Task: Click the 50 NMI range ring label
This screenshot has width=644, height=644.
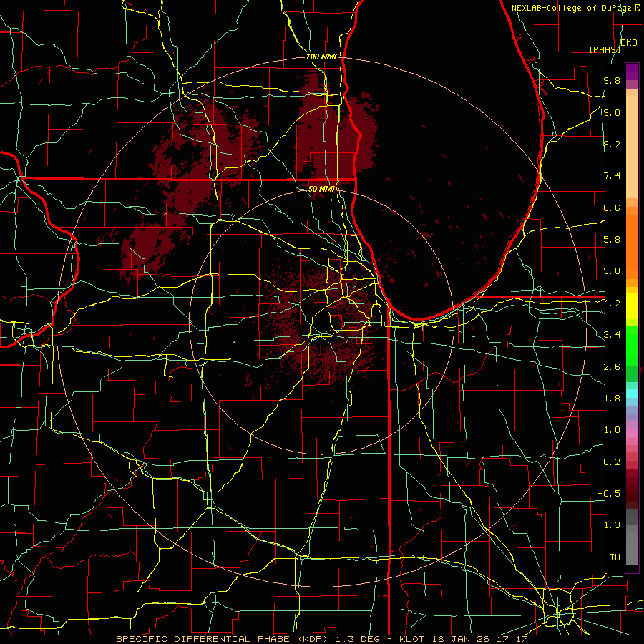Action: pos(321,189)
